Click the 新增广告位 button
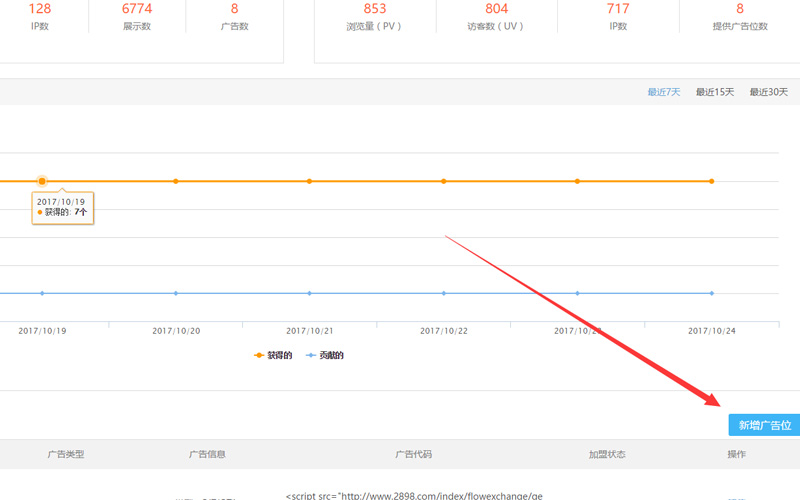Screen dimensions: 800x500 764,425
